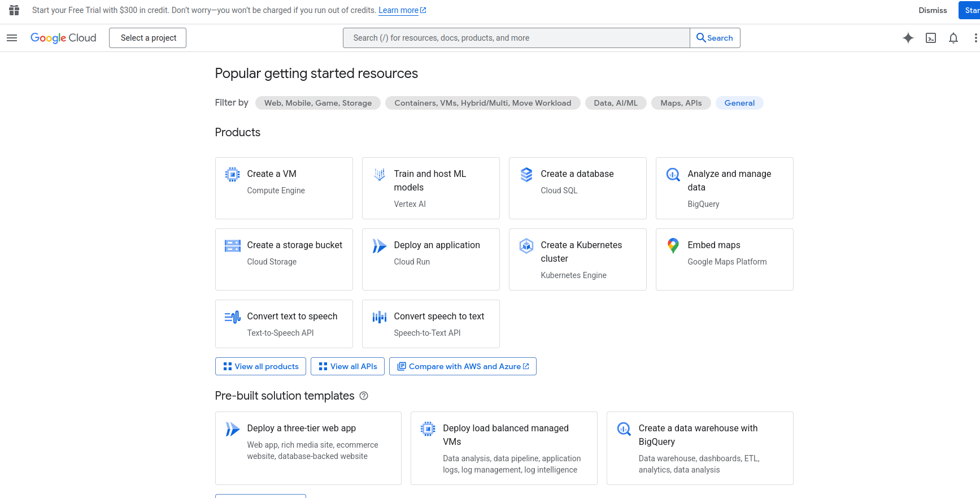980x498 pixels.
Task: Click the Text-to-Speech API icon
Action: (232, 317)
